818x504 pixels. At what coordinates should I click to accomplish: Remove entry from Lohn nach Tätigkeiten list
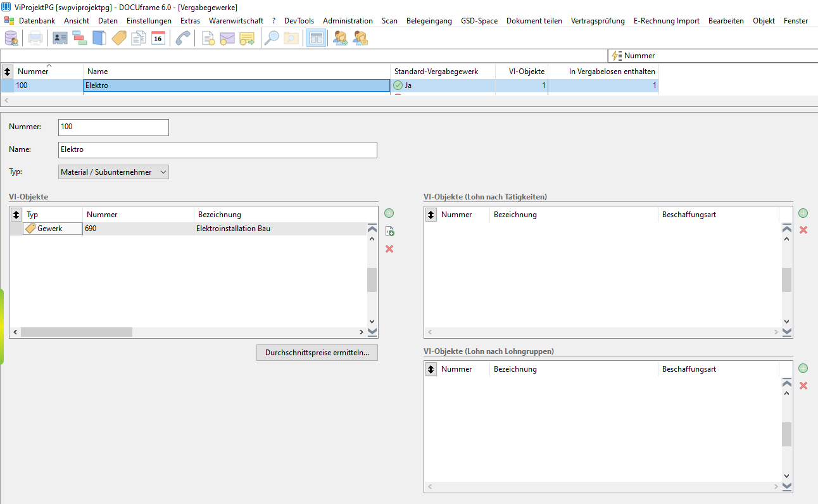(803, 230)
